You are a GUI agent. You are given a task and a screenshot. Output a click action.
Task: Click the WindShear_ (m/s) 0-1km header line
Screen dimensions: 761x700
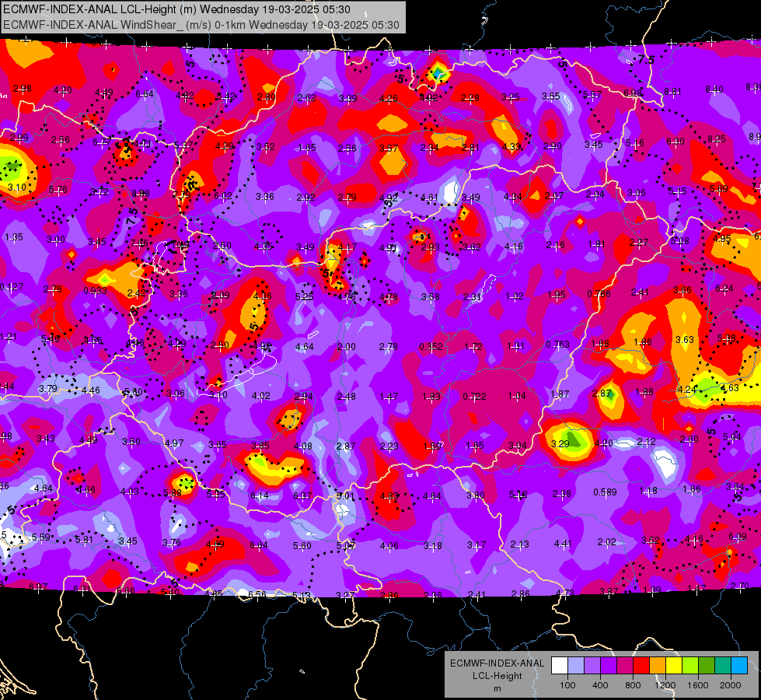[x=201, y=25]
